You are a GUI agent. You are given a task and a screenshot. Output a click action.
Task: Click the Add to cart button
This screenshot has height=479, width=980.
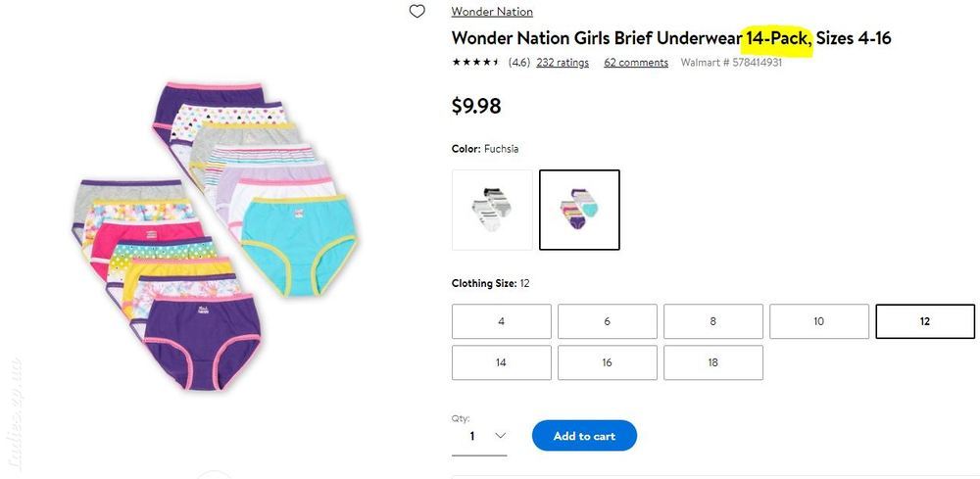point(584,436)
